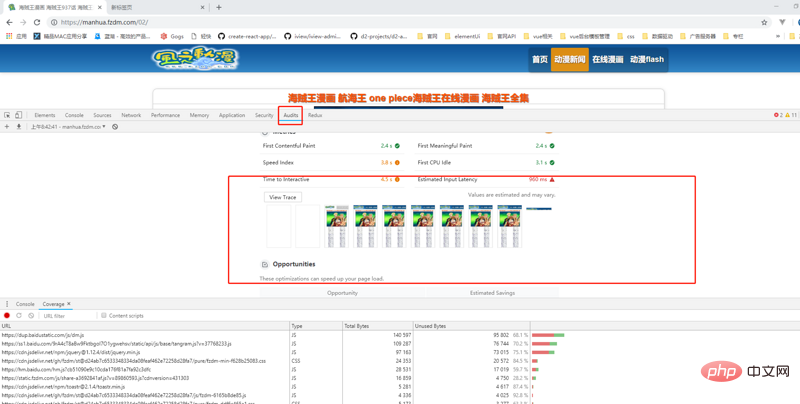Image resolution: width=800 pixels, height=404 pixels.
Task: Open 在线漫画 in site navigation
Action: (x=608, y=60)
